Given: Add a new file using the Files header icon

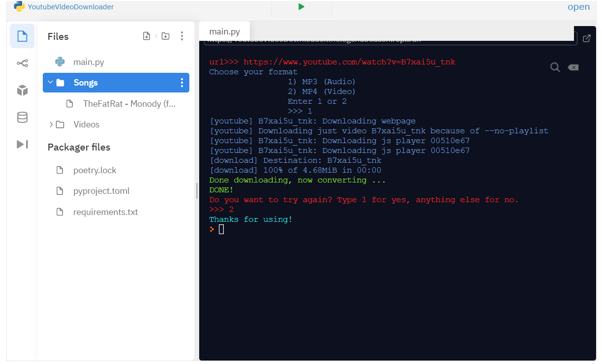Looking at the screenshot, I should coord(147,36).
